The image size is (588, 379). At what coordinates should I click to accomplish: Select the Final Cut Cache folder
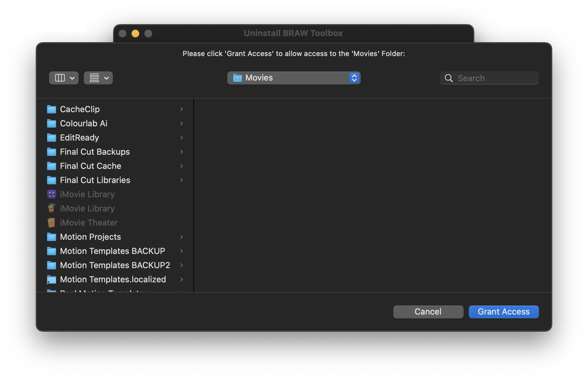(91, 166)
